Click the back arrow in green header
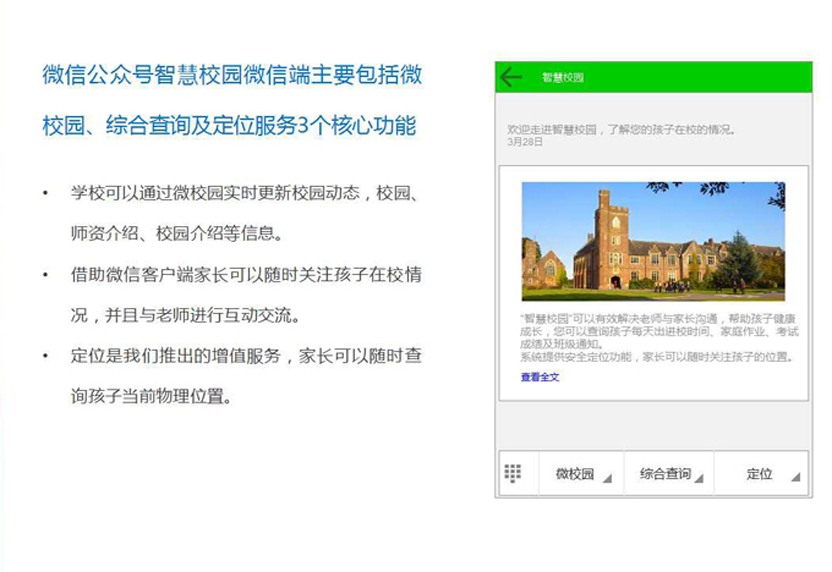832x572 pixels. coord(511,77)
